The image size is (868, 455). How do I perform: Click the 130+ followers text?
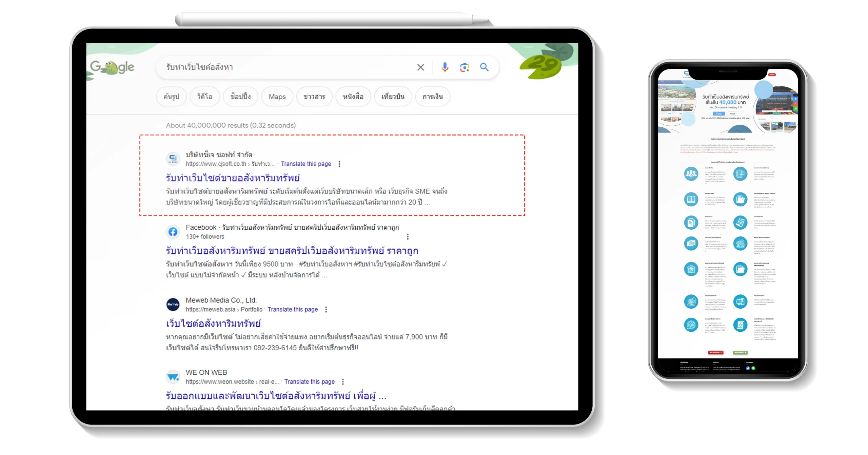tap(205, 236)
